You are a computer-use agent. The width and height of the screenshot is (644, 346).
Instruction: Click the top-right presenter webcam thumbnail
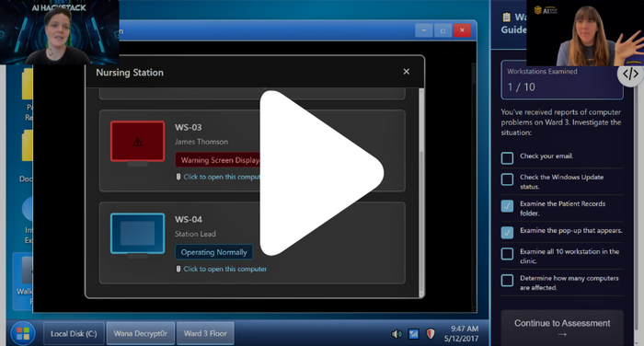(585, 33)
